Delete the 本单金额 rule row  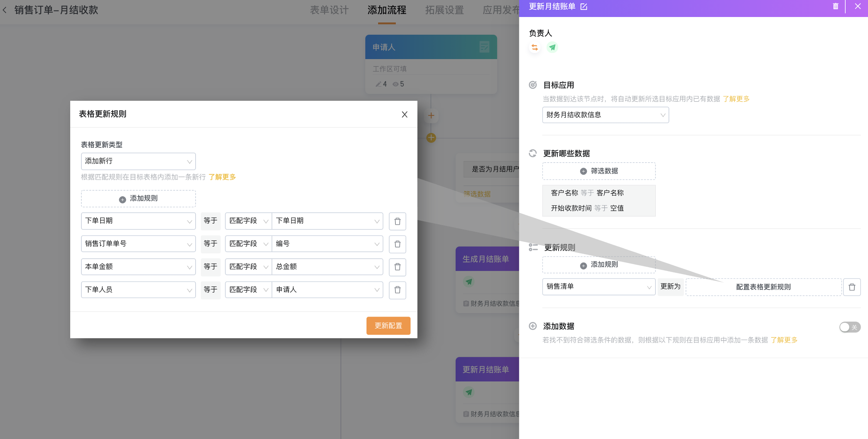pyautogui.click(x=397, y=267)
